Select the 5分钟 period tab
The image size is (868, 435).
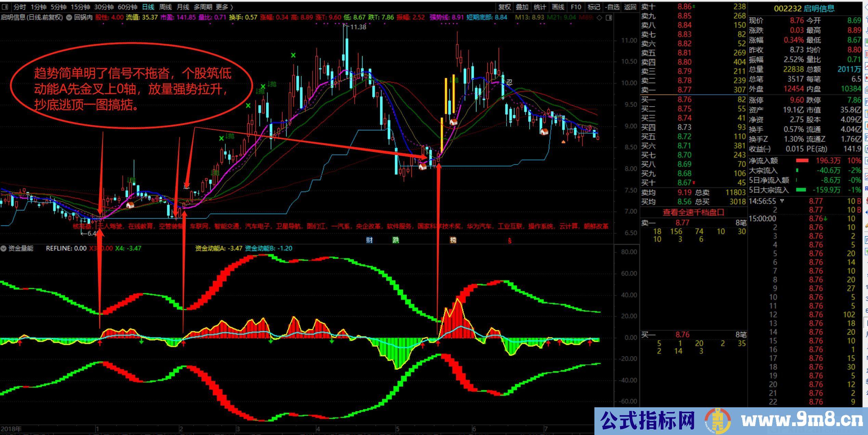58,7
